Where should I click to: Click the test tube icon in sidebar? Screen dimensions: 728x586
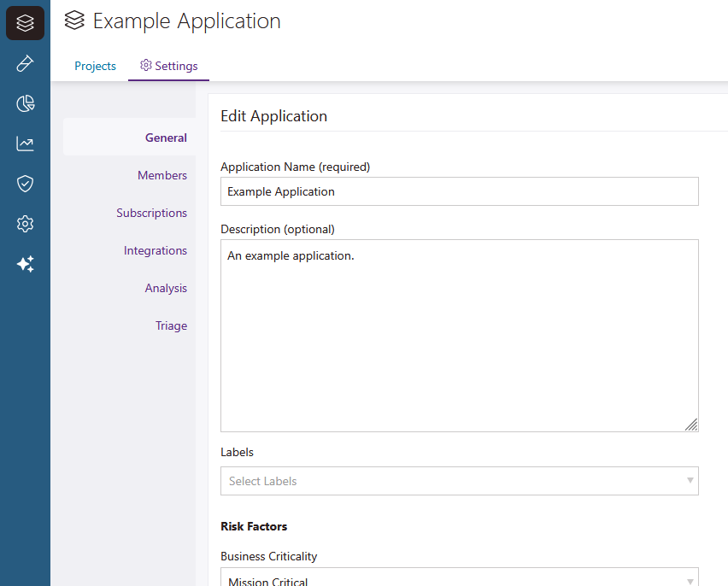(x=25, y=63)
